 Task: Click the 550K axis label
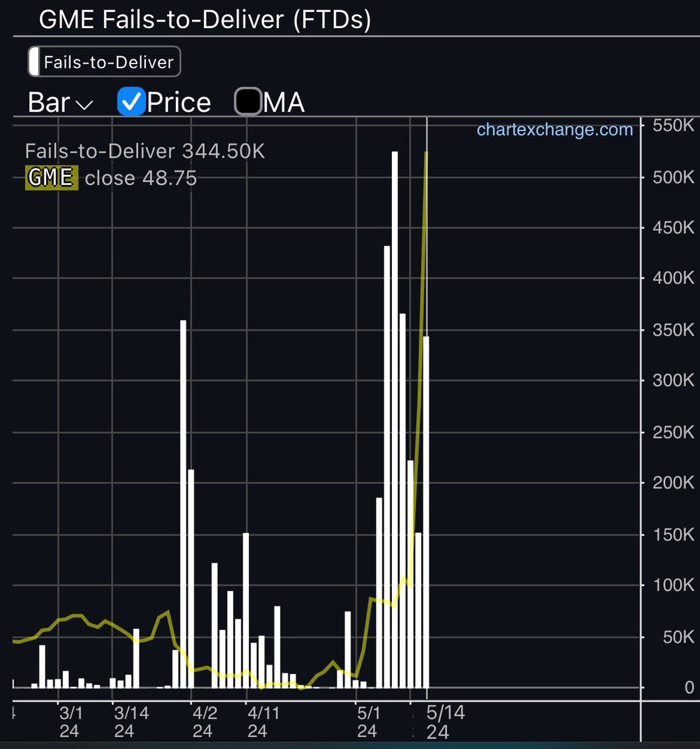coord(673,125)
